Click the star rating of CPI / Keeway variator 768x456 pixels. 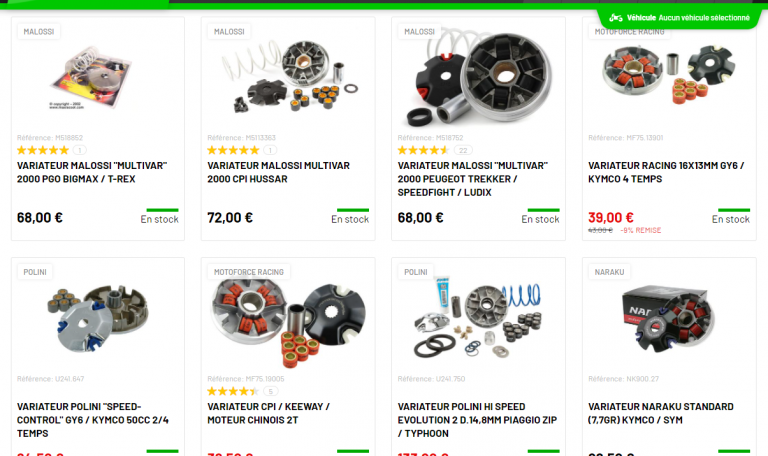click(x=233, y=391)
